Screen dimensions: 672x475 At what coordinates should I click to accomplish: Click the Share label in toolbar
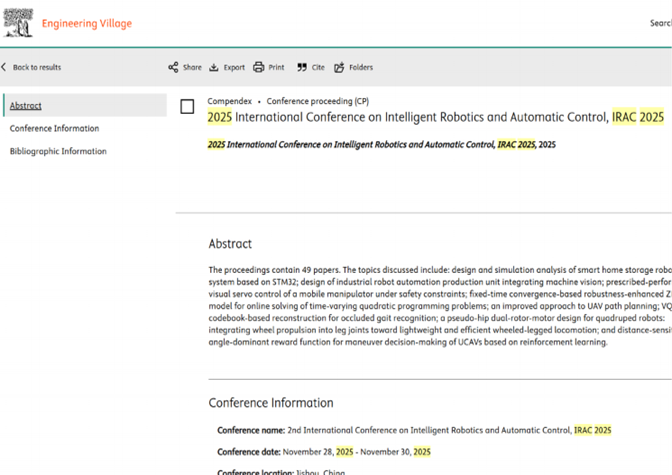tap(192, 67)
